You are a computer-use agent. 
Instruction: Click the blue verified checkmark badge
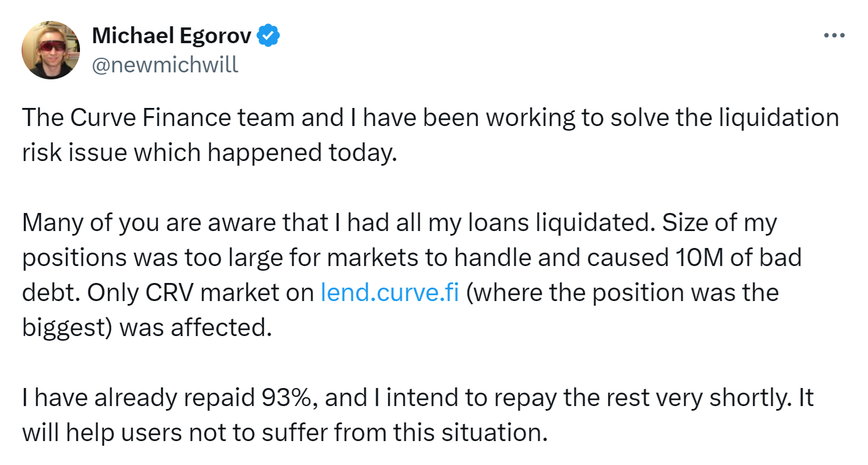[269, 36]
